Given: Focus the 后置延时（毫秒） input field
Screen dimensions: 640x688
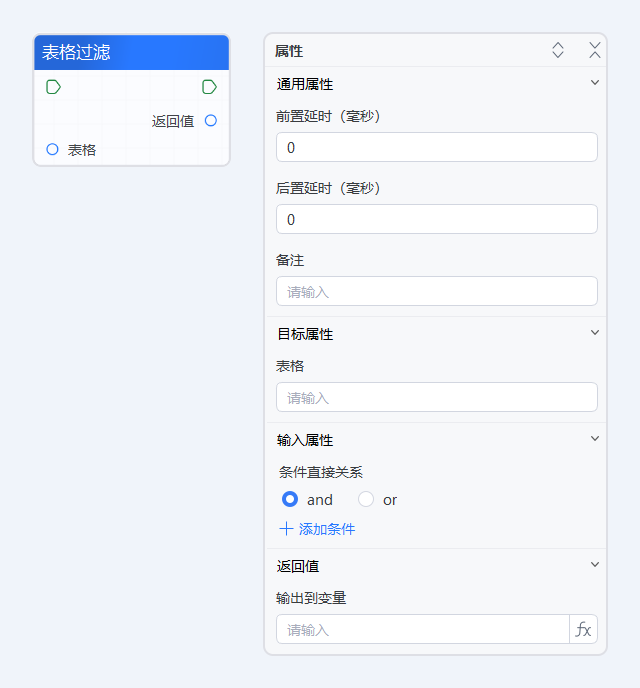Looking at the screenshot, I should coord(436,219).
